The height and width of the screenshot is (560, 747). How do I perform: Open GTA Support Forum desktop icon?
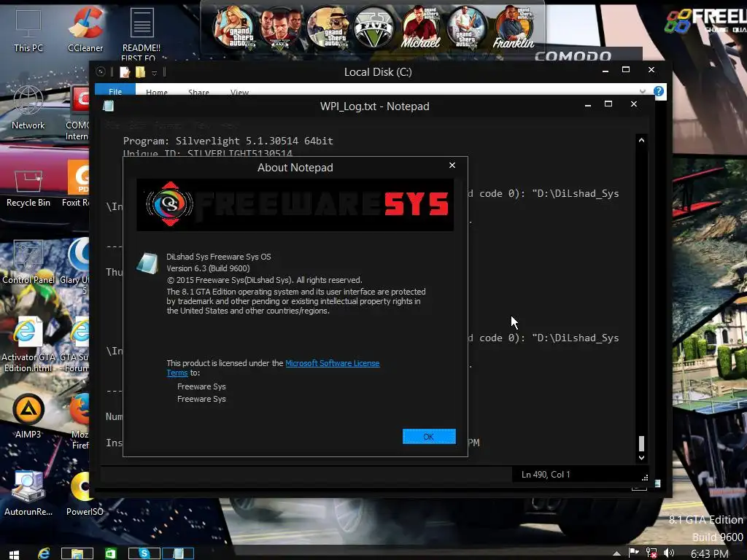[75, 345]
